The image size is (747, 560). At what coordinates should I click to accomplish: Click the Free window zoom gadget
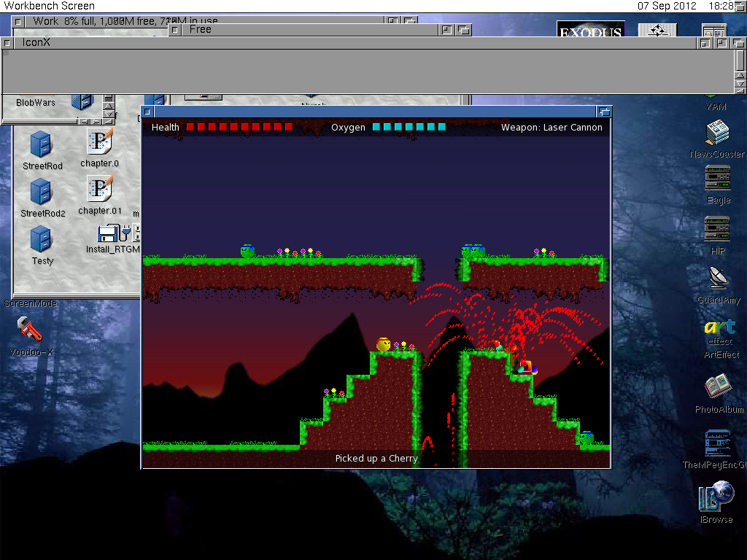pyautogui.click(x=446, y=30)
